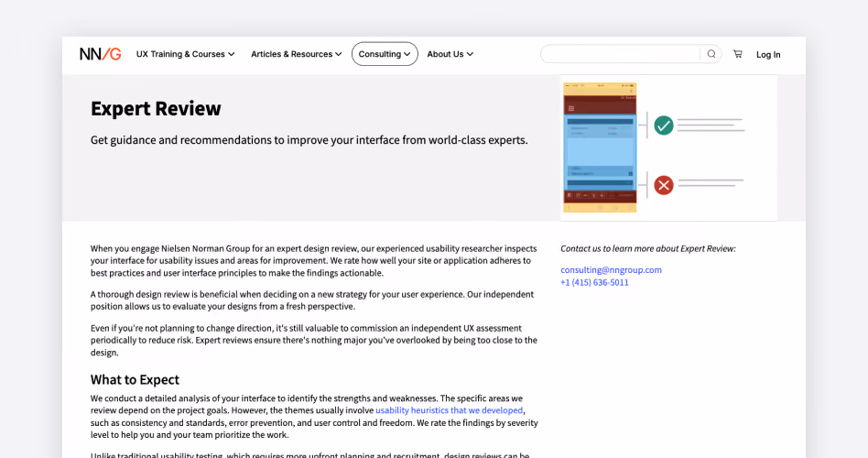The image size is (868, 458).
Task: Click the Expert Review heading
Action: pyautogui.click(x=156, y=109)
